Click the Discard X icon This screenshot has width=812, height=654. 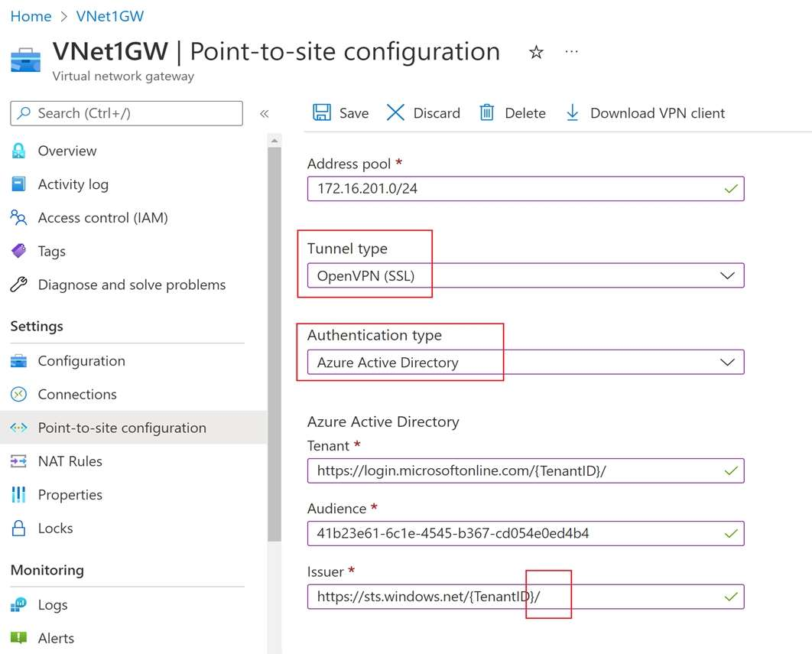395,113
